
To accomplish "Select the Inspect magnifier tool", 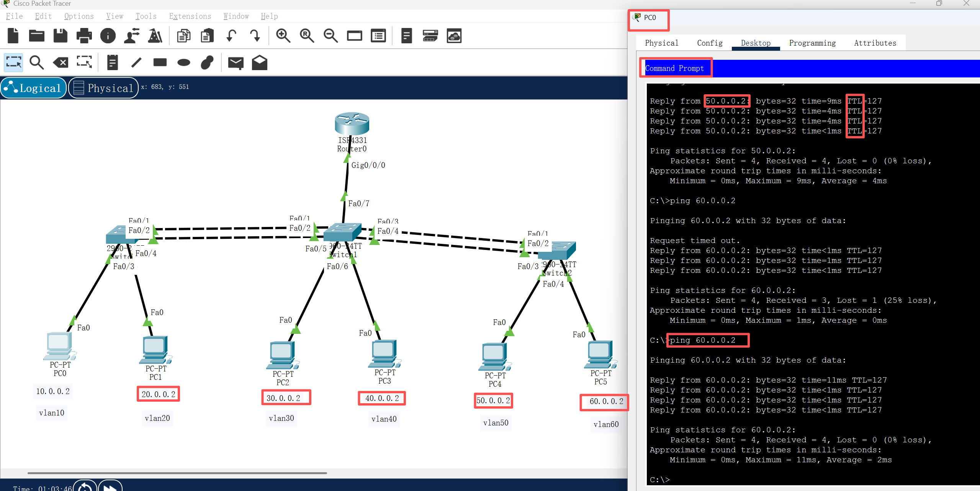I will 37,62.
